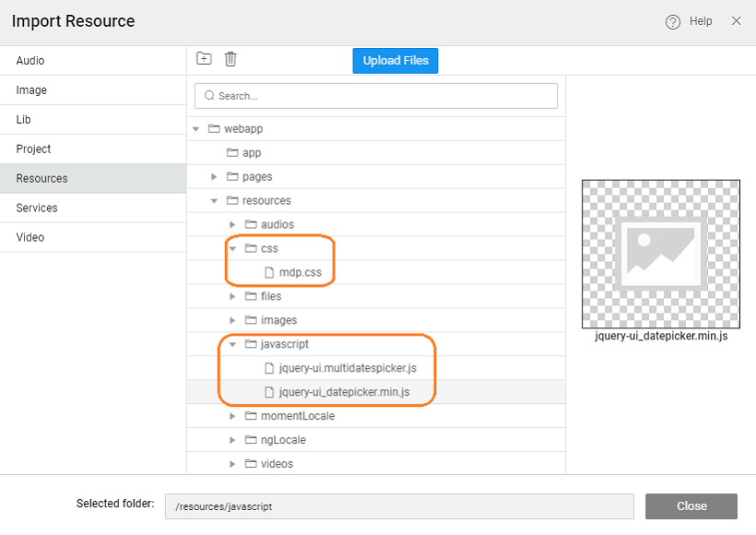Expand the pages folder
The width and height of the screenshot is (756, 535).
point(214,177)
